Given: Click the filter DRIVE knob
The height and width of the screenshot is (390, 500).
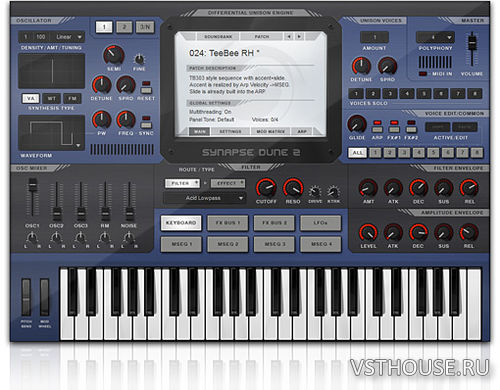Looking at the screenshot, I should (x=315, y=192).
